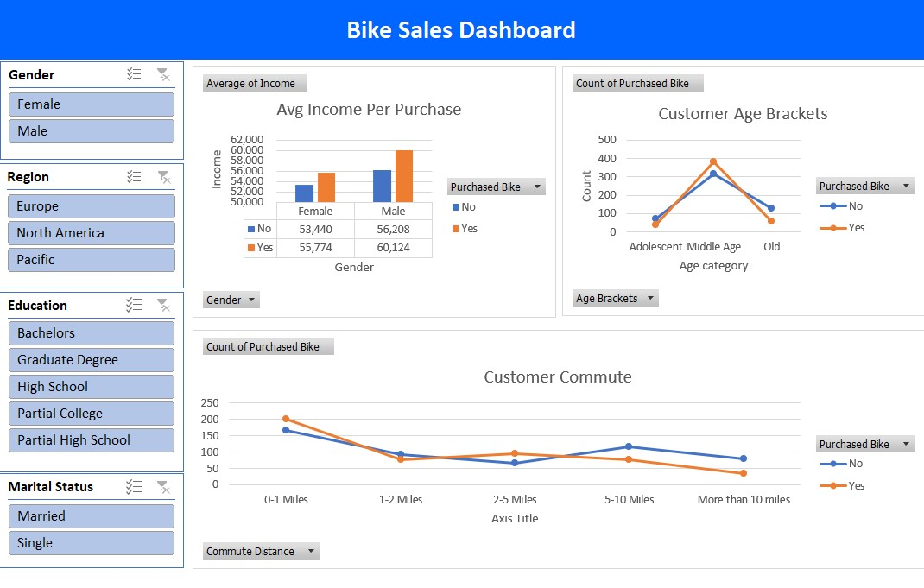
Task: Clear filters on the Gender slicer
Action: (163, 75)
